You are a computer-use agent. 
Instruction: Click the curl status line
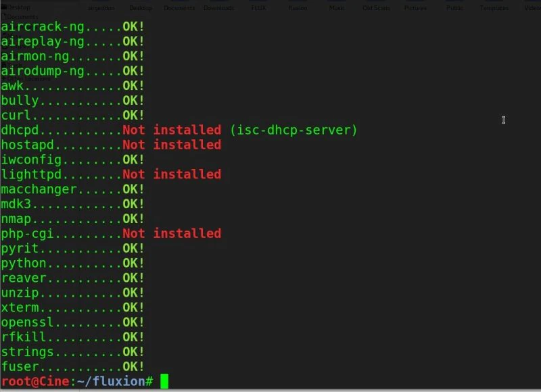point(72,116)
